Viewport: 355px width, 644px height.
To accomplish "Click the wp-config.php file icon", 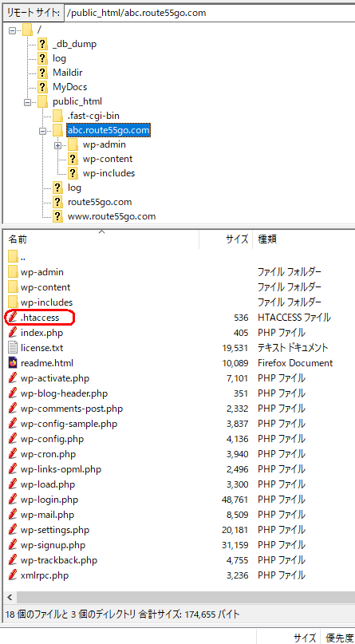I will click(x=13, y=439).
